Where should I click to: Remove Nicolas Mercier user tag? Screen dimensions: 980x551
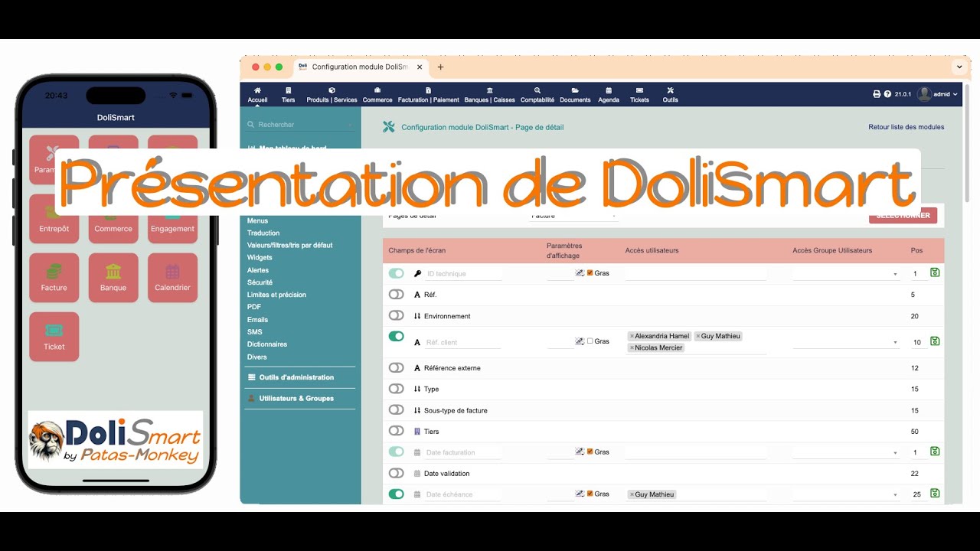point(632,347)
